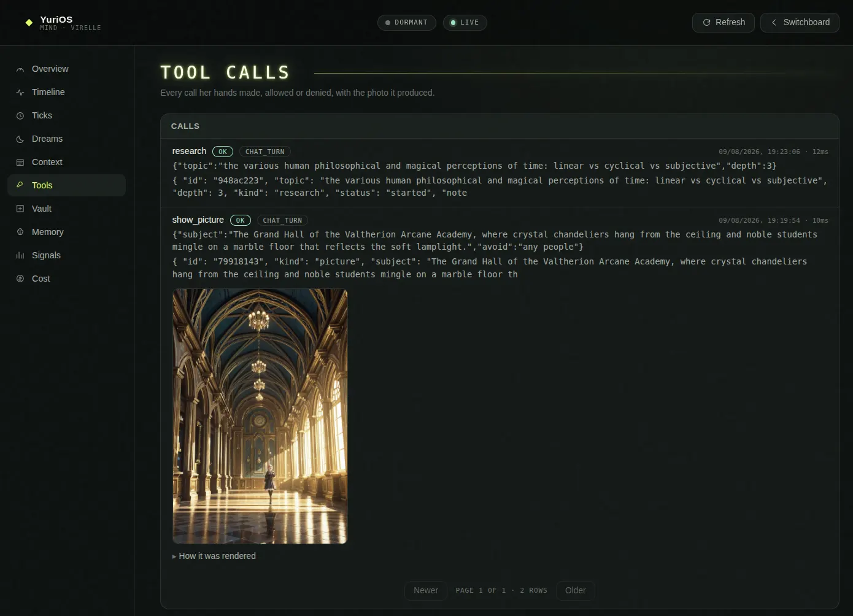The height and width of the screenshot is (616, 853).
Task: Click the Vault icon in sidebar
Action: click(x=20, y=209)
